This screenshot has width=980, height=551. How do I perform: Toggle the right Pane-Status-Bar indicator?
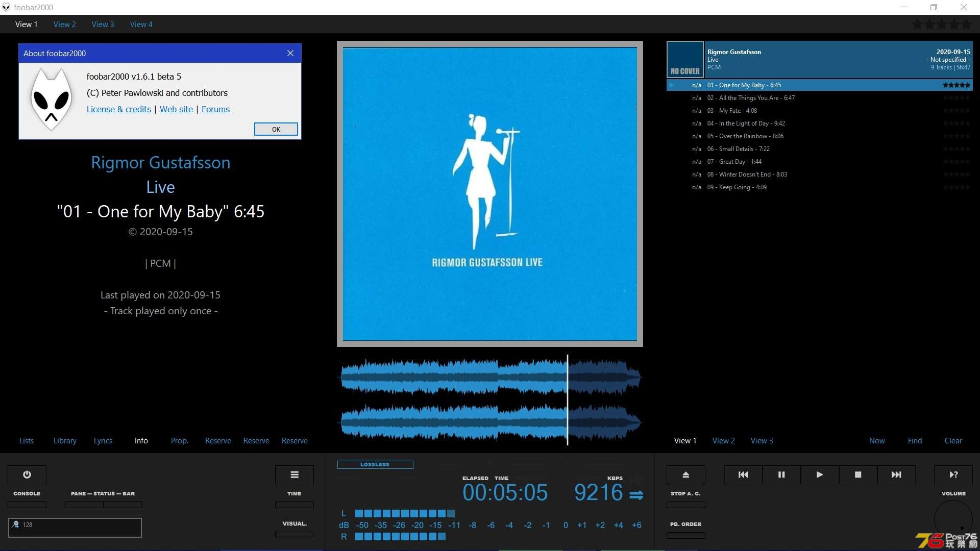pos(123,505)
